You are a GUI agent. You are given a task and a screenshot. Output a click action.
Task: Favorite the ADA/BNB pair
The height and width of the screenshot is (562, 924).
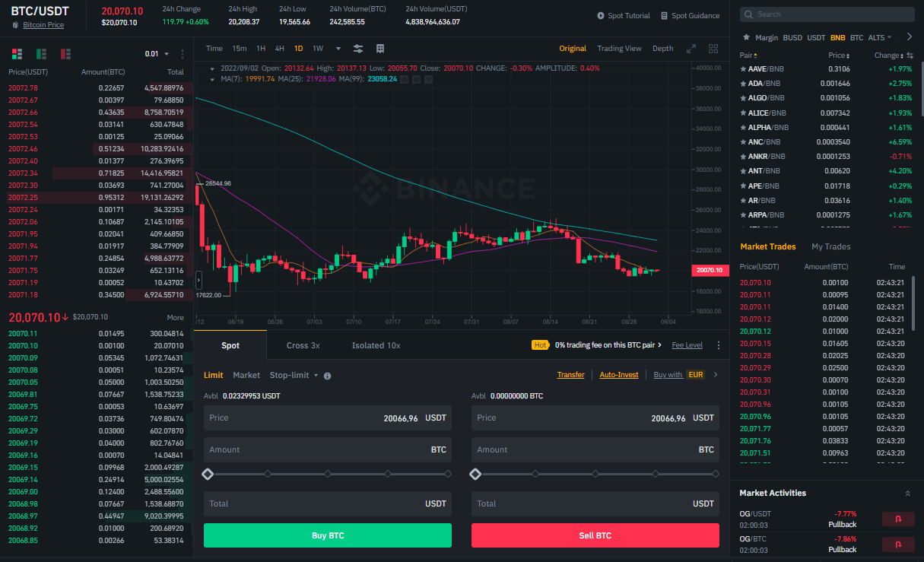click(x=743, y=84)
